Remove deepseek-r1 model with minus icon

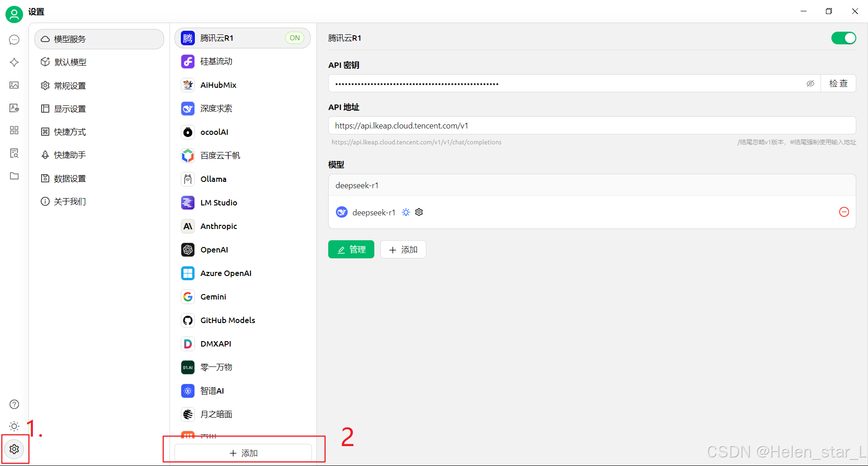[x=844, y=212]
